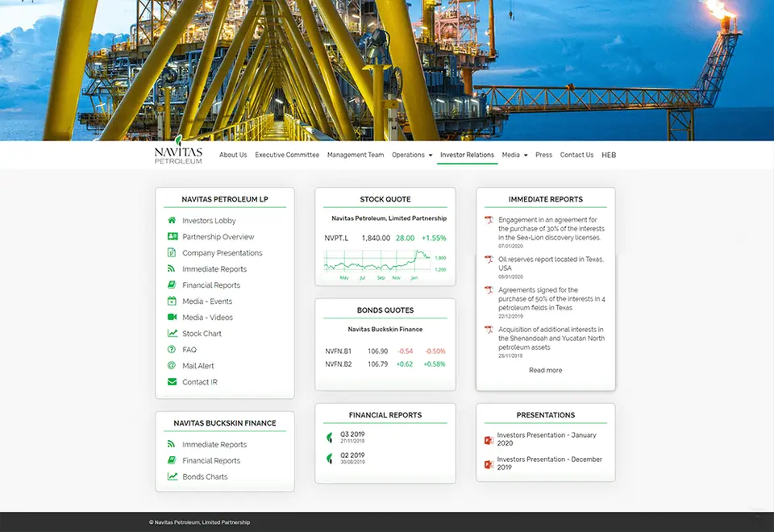Open the Q2 2019 financial report
This screenshot has height=532, width=774.
352,455
